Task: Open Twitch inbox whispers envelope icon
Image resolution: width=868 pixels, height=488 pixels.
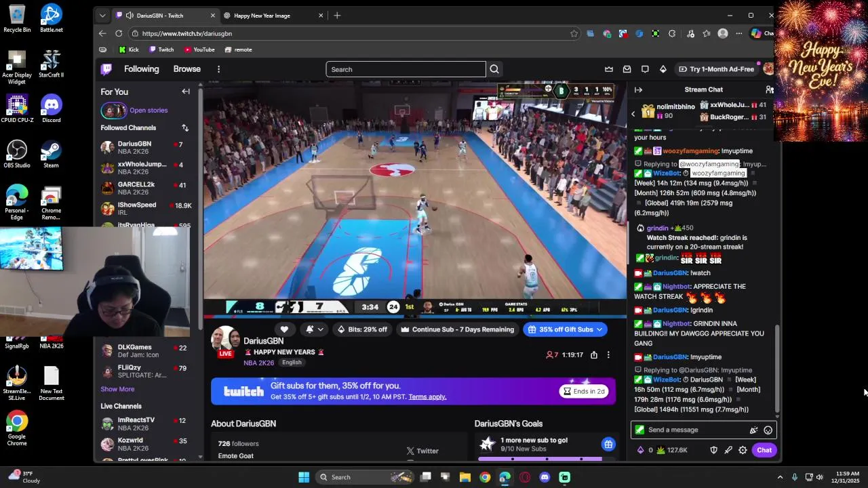Action: pos(627,69)
